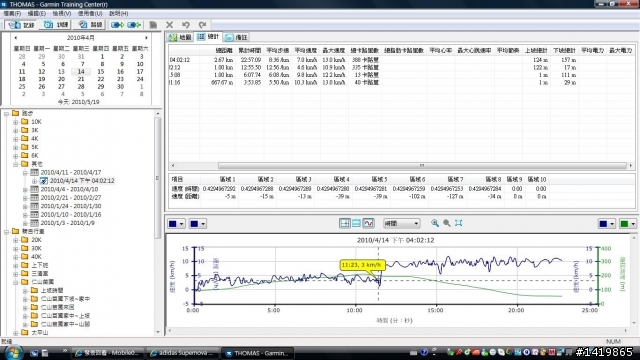Open the View (V) menu
The width and height of the screenshot is (640, 360).
coord(62,13)
